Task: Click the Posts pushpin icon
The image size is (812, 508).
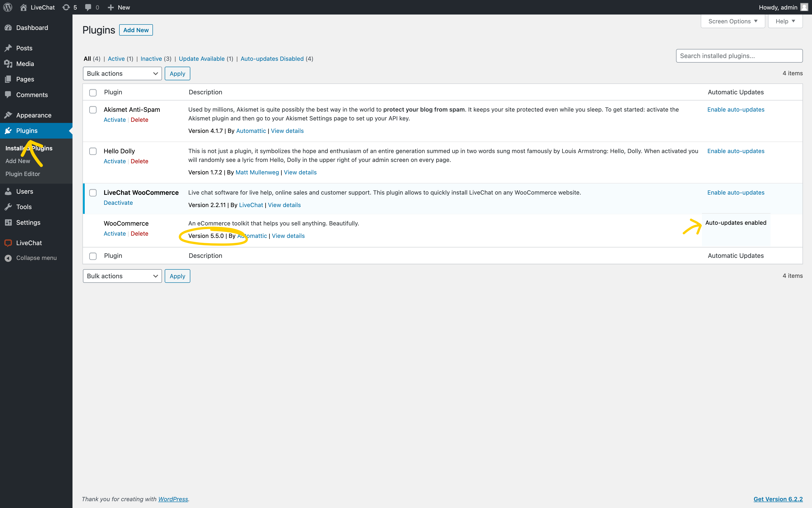Action: point(8,48)
